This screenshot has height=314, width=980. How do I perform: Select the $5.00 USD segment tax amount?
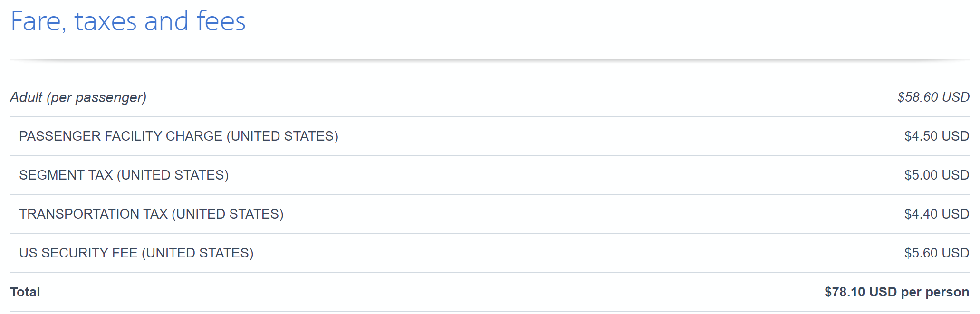[x=936, y=175]
